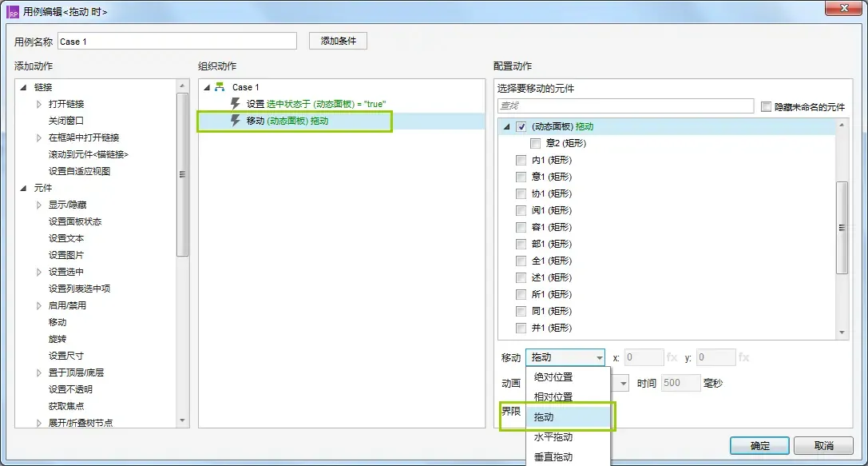This screenshot has height=466, width=868.
Task: Click the Case 1 tree node icon
Action: 220,87
